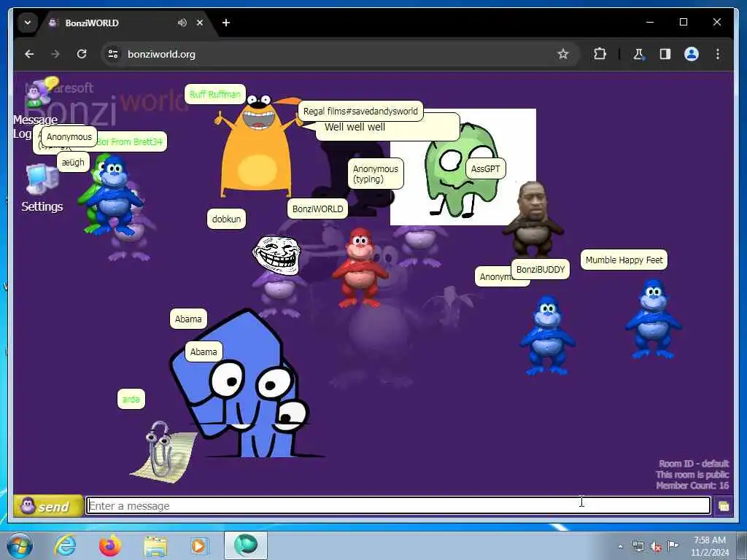This screenshot has height=560, width=747.
Task: Click the Member Count: 16 text
Action: point(692,486)
